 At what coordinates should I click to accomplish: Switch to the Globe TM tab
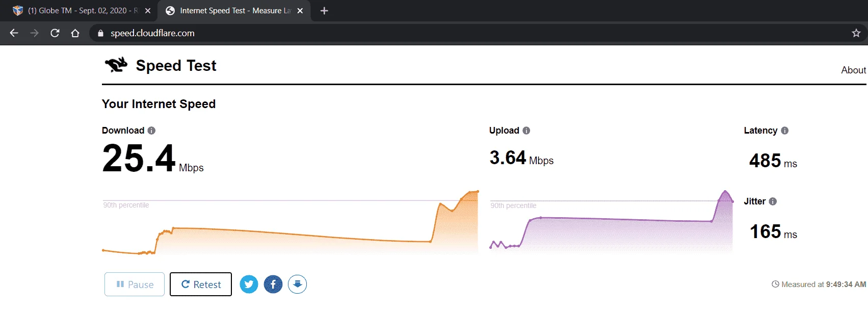point(79,11)
